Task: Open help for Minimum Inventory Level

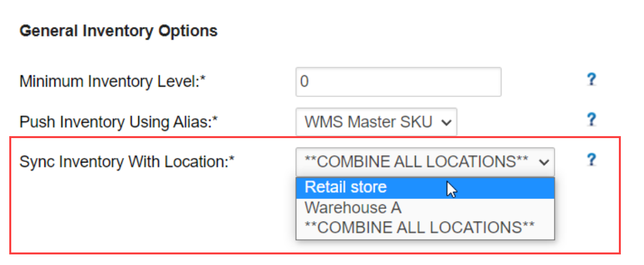Action: [590, 79]
